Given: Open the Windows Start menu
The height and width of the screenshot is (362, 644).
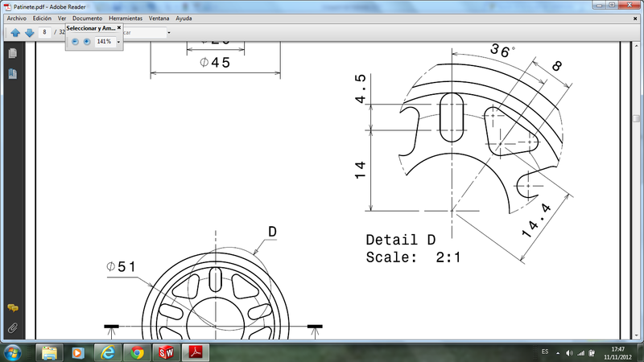Looking at the screenshot, I should click(12, 353).
